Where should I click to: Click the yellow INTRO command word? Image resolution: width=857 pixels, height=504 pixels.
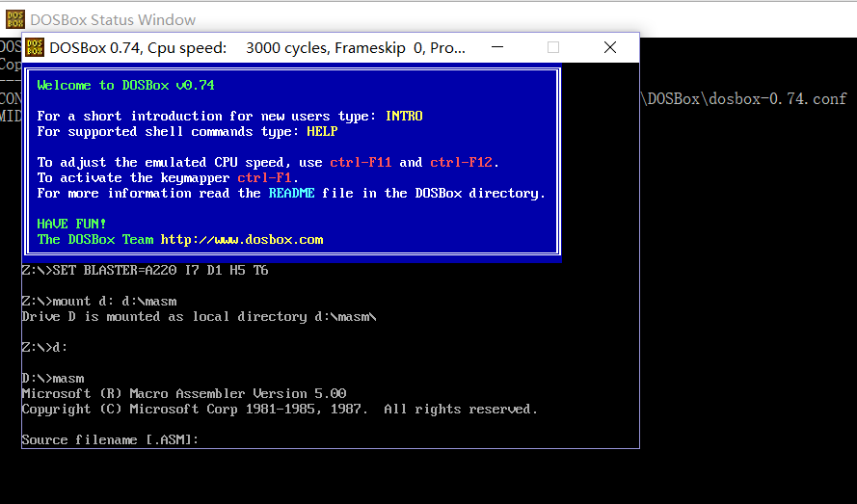pyautogui.click(x=404, y=116)
